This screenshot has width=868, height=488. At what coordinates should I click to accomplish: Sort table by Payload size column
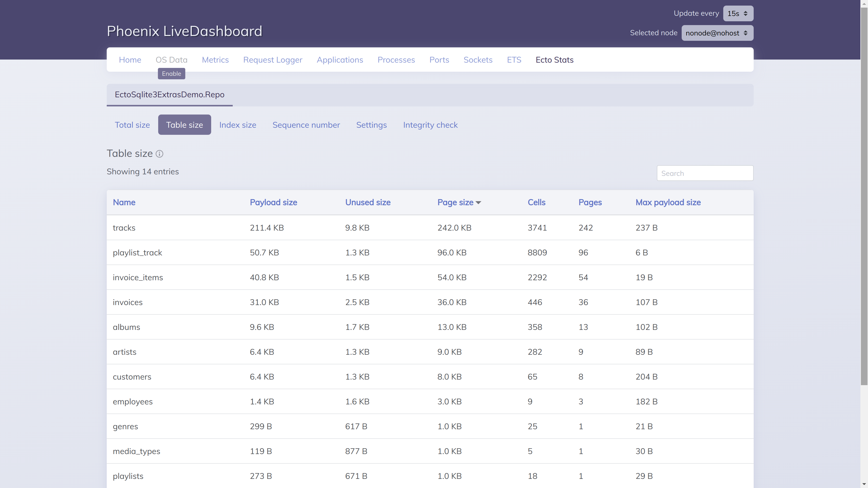pos(273,202)
